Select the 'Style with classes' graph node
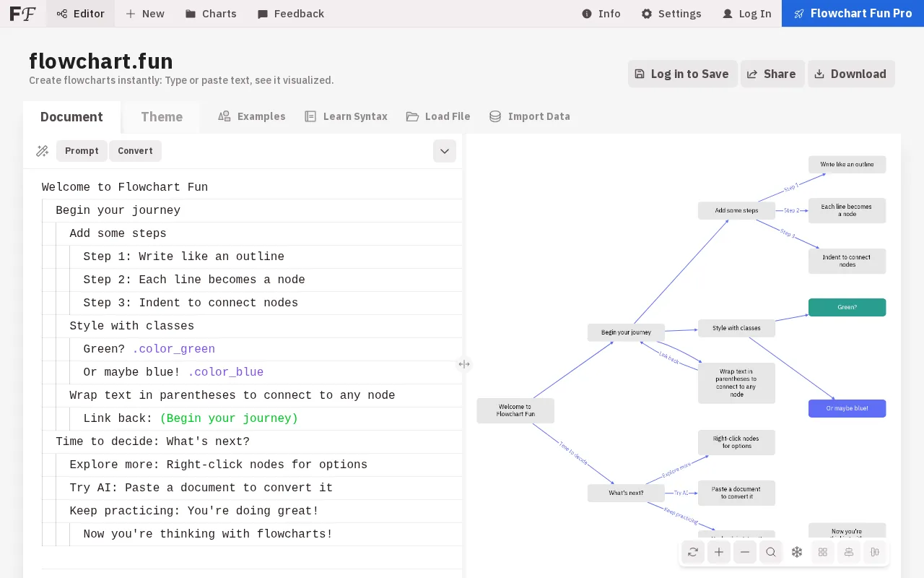 click(736, 328)
